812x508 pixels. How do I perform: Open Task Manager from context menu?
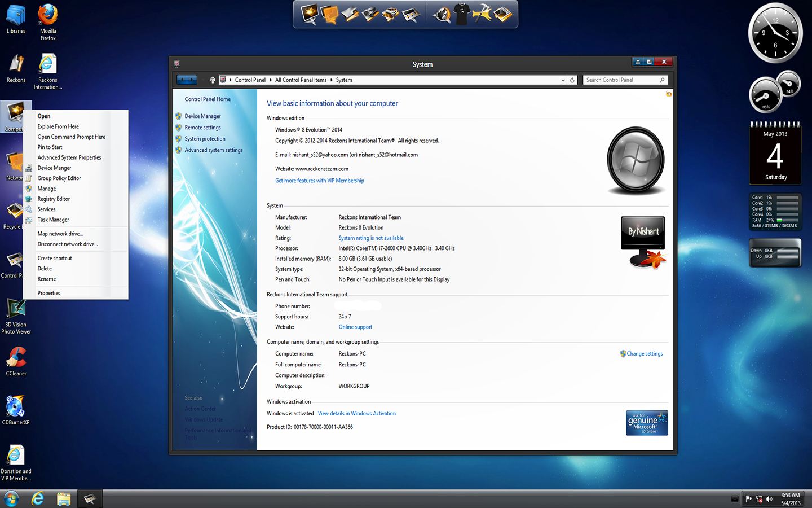(x=76, y=220)
